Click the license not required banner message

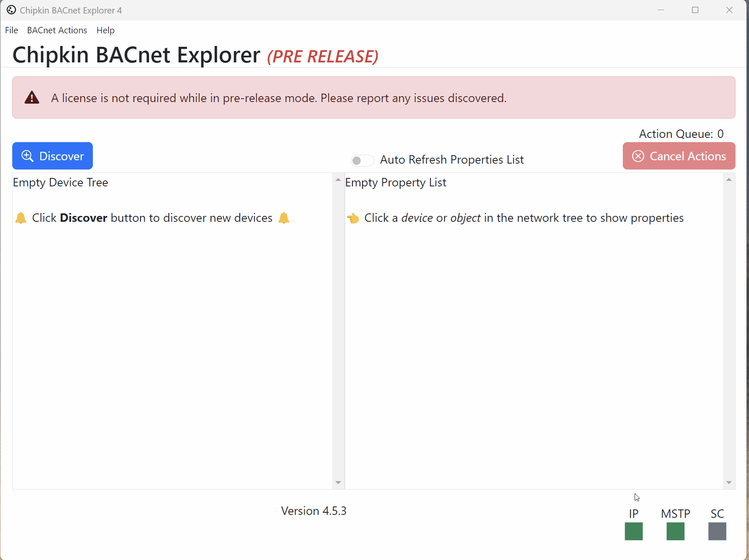[279, 98]
